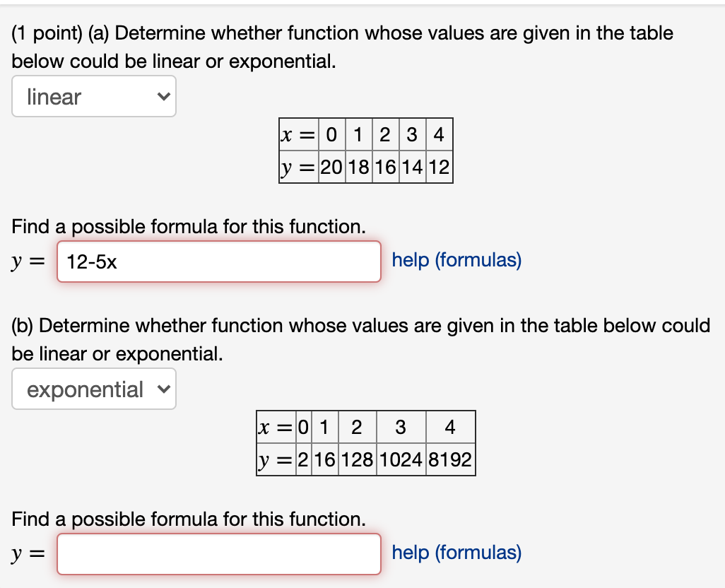Open the dropdown currently showing linear
The image size is (725, 588).
point(93,96)
